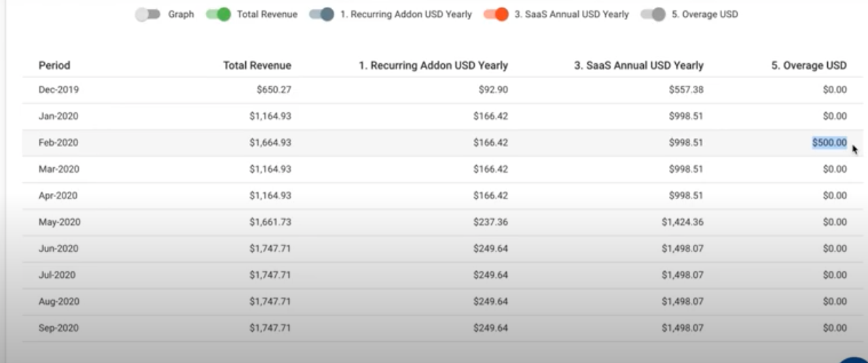Click the Total Revenue legend label

click(x=267, y=14)
